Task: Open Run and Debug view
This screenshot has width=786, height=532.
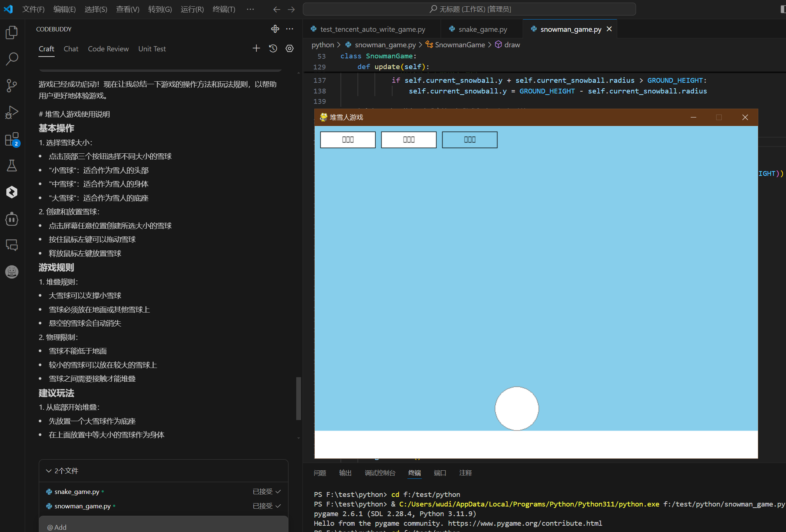Action: click(12, 112)
